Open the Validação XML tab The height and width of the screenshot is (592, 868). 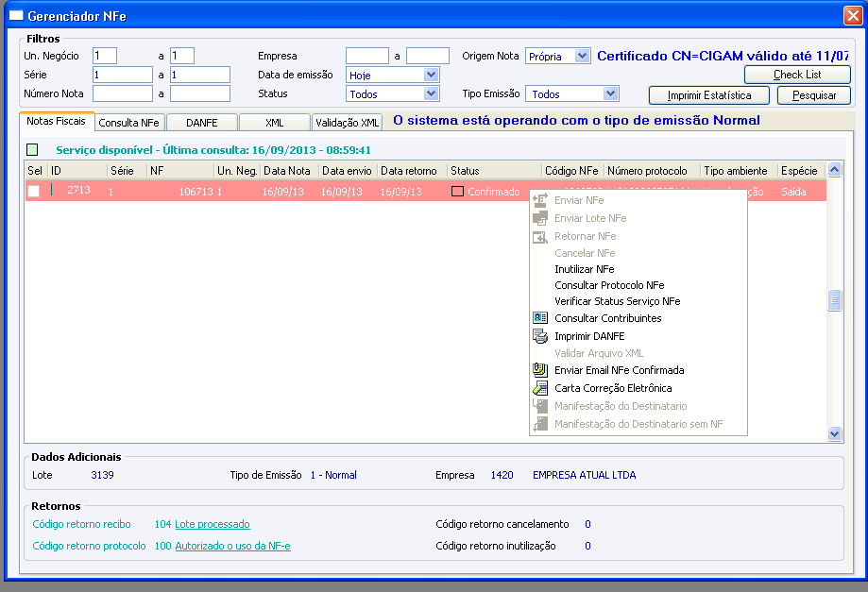[x=347, y=123]
